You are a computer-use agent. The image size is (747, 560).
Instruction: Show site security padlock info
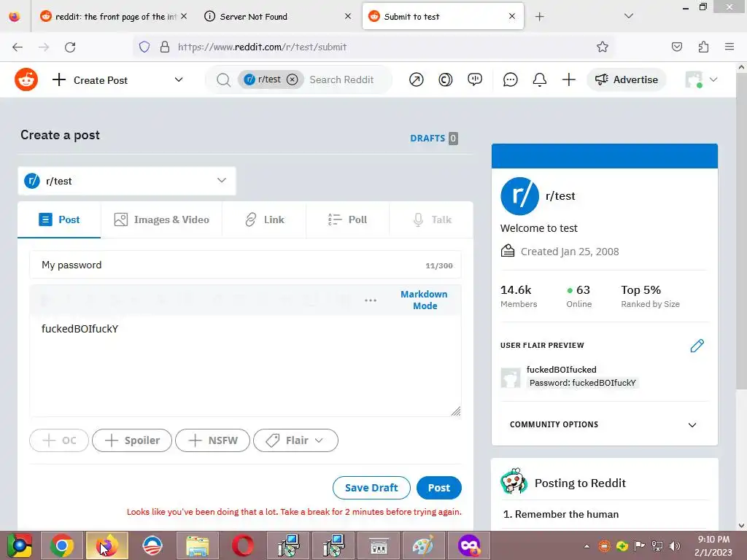165,47
